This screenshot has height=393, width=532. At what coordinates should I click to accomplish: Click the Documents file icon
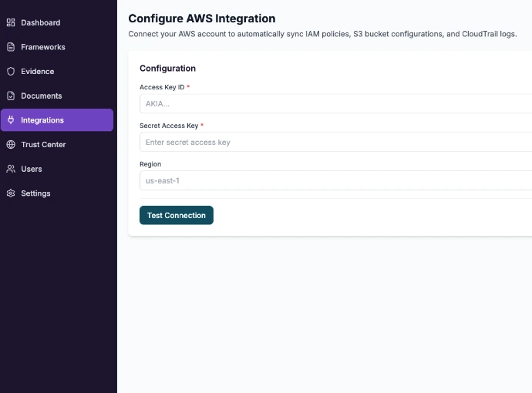(x=11, y=96)
